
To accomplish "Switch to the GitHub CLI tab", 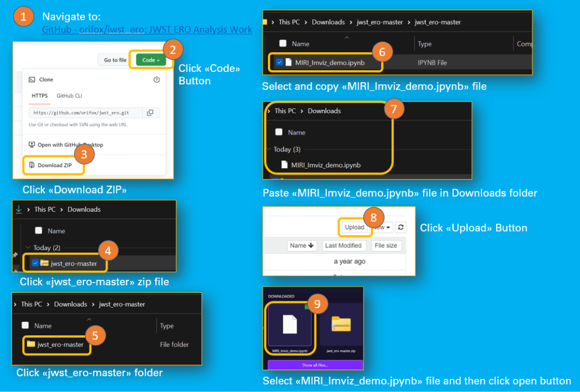I will [69, 96].
